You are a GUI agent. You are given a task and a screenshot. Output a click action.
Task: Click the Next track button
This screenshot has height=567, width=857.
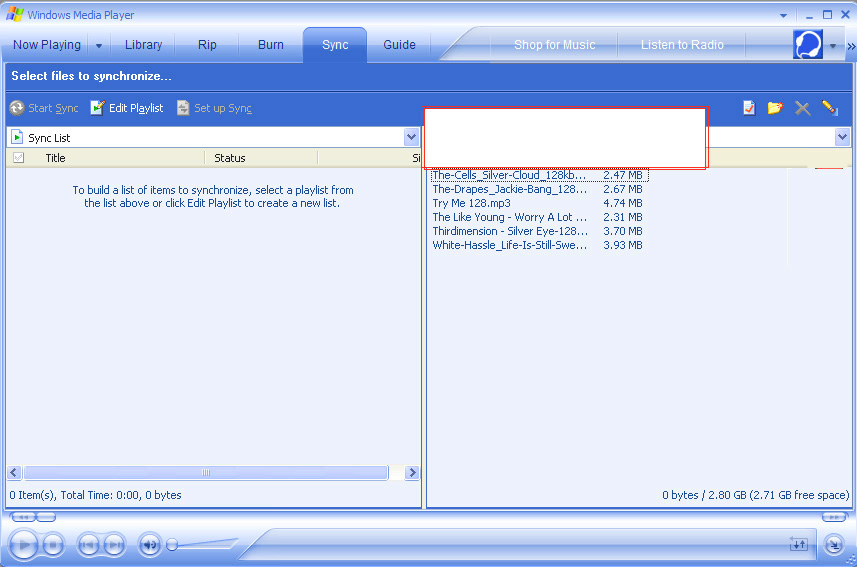(114, 545)
